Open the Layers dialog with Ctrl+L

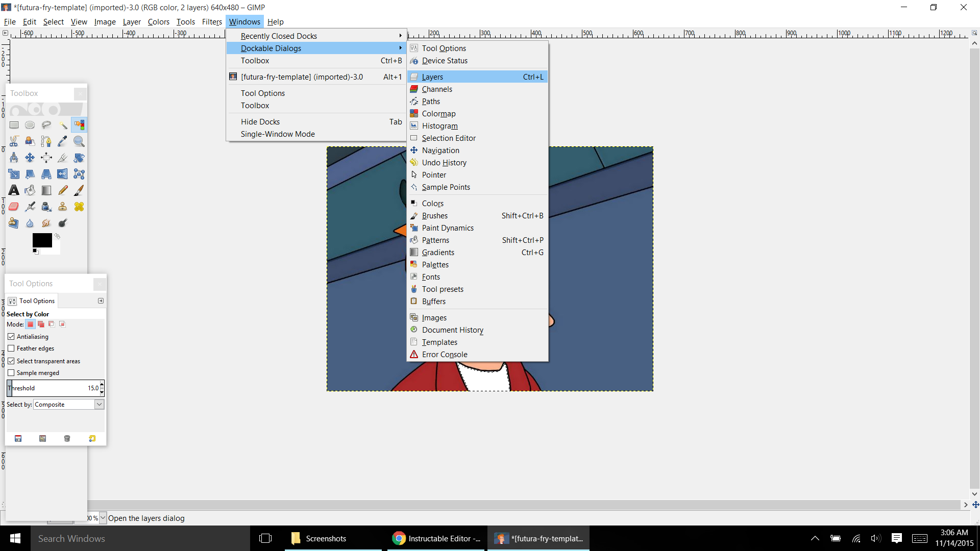coord(477,76)
